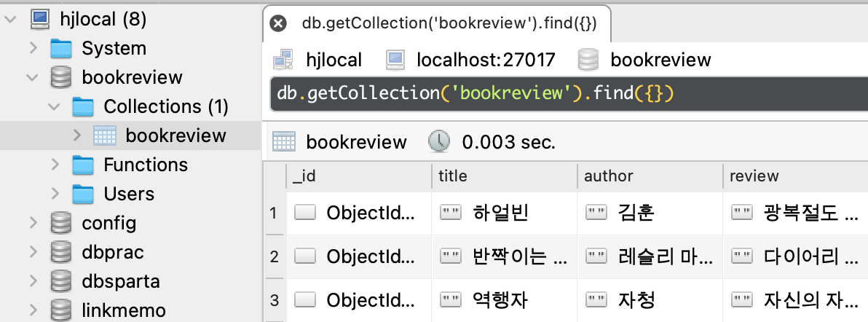Close the db.getCollection('bookreview') query tab
868x322 pixels.
(x=278, y=23)
